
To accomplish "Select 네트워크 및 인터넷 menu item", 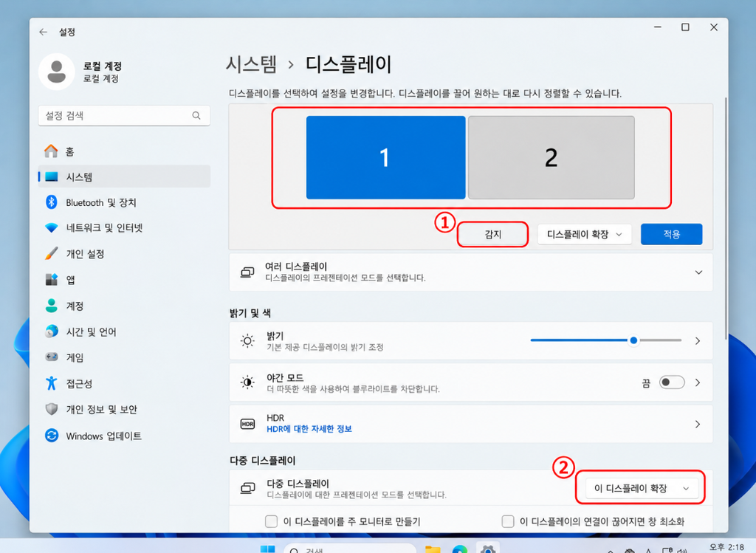I will 124,227.
